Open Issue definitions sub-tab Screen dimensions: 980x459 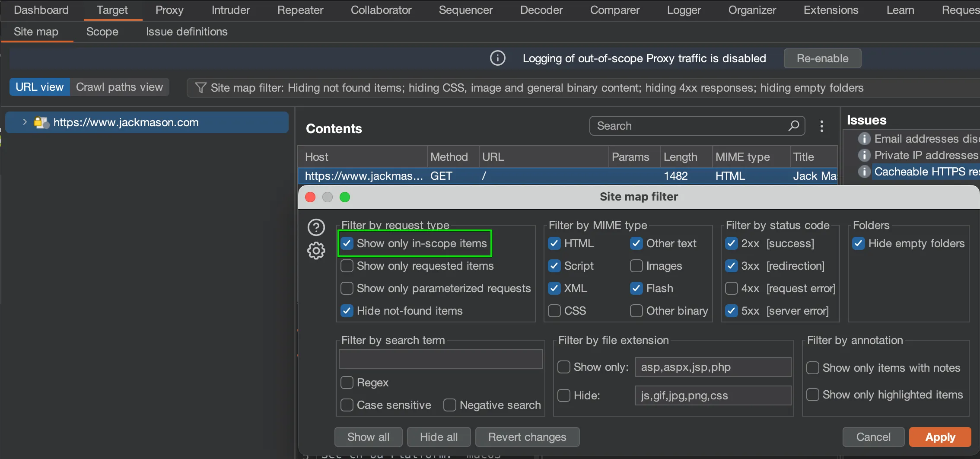coord(187,32)
